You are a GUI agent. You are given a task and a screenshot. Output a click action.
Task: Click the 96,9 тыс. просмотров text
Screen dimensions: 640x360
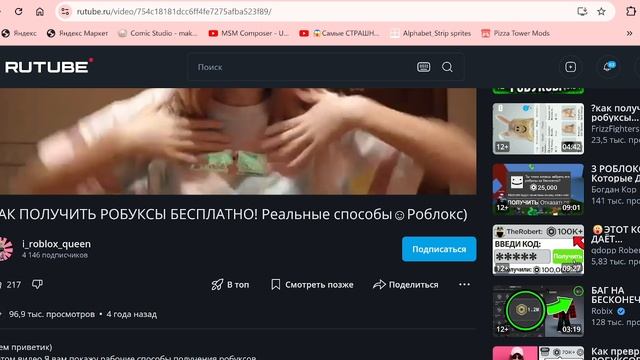point(52,314)
